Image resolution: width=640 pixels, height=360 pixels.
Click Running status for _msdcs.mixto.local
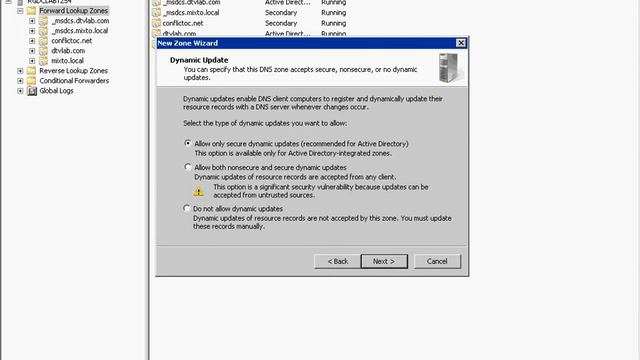point(333,13)
